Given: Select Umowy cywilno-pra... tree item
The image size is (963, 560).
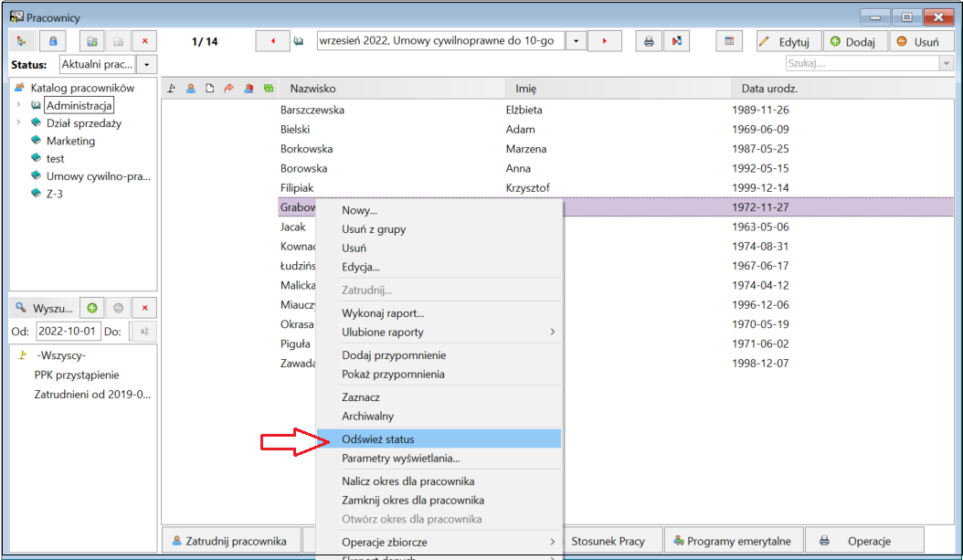Looking at the screenshot, I should (x=99, y=176).
